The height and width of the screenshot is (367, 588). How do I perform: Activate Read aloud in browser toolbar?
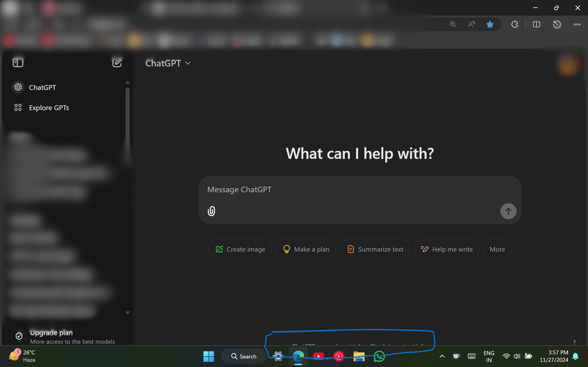point(472,24)
